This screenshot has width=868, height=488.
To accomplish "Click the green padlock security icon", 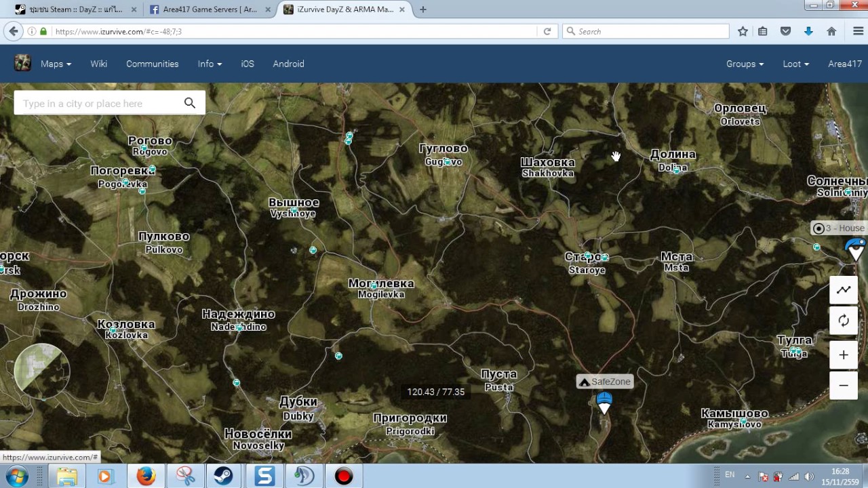I will pos(43,31).
